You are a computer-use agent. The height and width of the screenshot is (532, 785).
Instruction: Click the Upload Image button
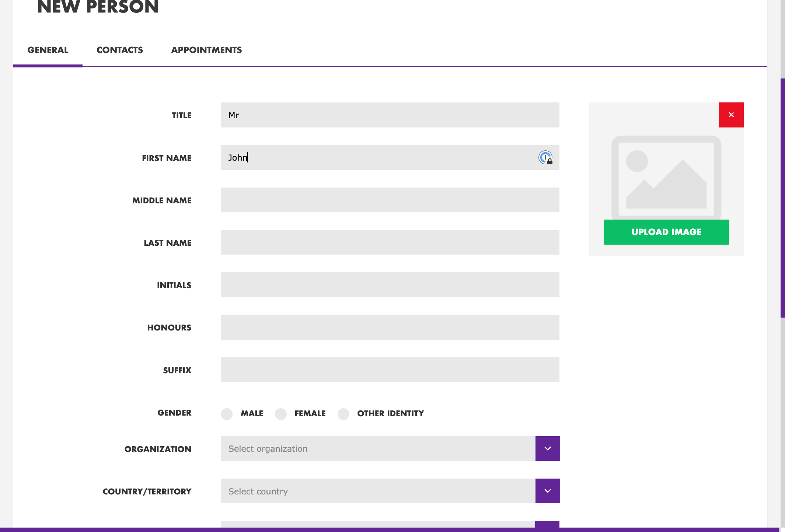pos(666,232)
